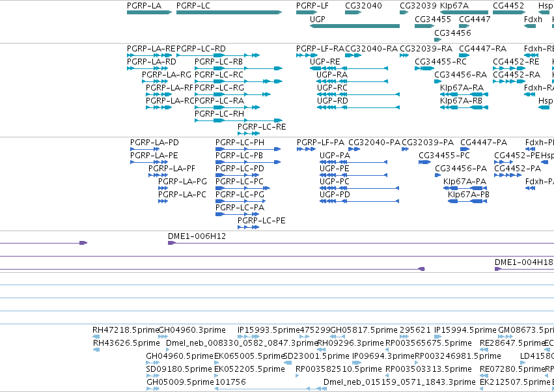This screenshot has height=392, width=554.
Task: Open EST GH04960.5prime
Action: [x=152, y=363]
